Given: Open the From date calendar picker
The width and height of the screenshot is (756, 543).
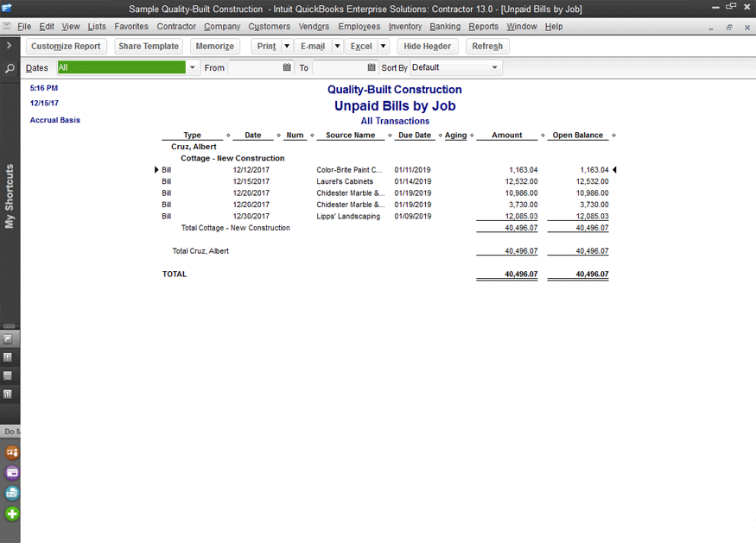Looking at the screenshot, I should coord(287,67).
